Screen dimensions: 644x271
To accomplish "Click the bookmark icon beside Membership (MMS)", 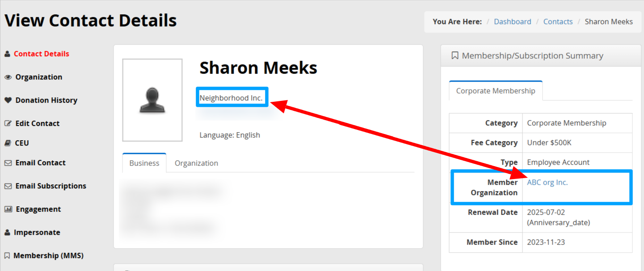I will pos(7,256).
